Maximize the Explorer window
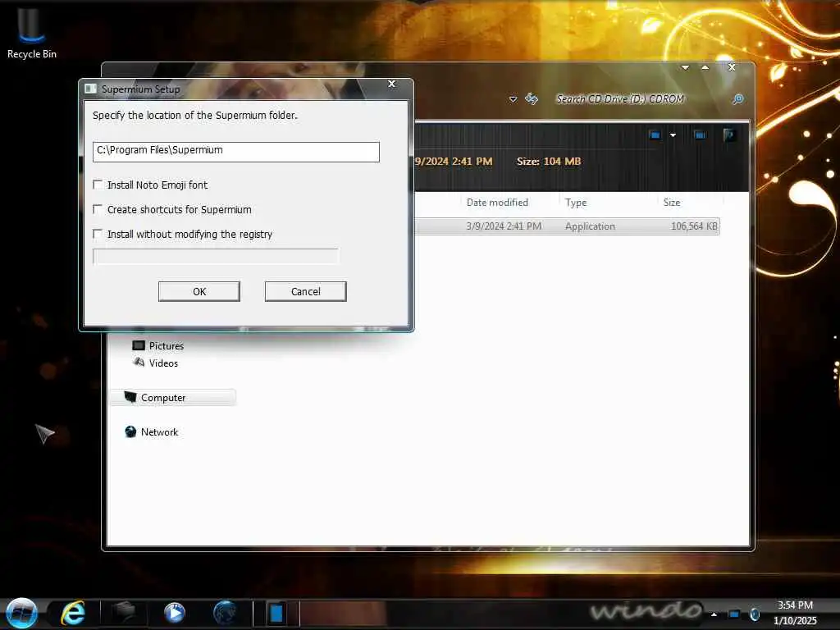Viewport: 840px width, 630px height. click(705, 67)
